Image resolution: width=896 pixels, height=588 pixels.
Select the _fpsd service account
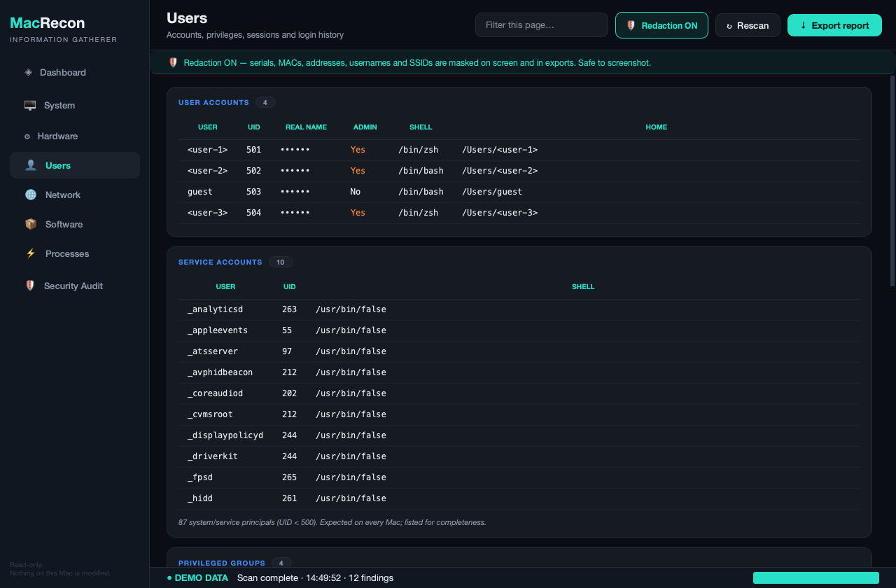click(x=200, y=477)
